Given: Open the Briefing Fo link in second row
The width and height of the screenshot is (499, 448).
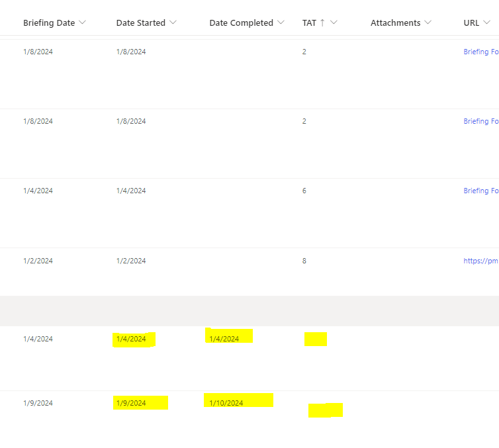Looking at the screenshot, I should tap(481, 121).
